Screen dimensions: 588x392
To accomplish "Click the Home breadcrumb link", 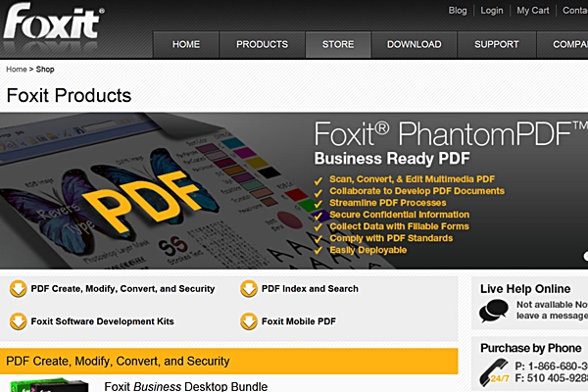I will 16,70.
